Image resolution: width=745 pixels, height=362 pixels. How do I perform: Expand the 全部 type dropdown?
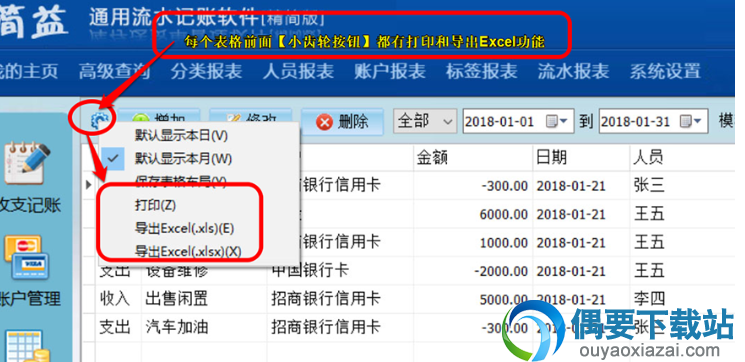click(x=425, y=122)
